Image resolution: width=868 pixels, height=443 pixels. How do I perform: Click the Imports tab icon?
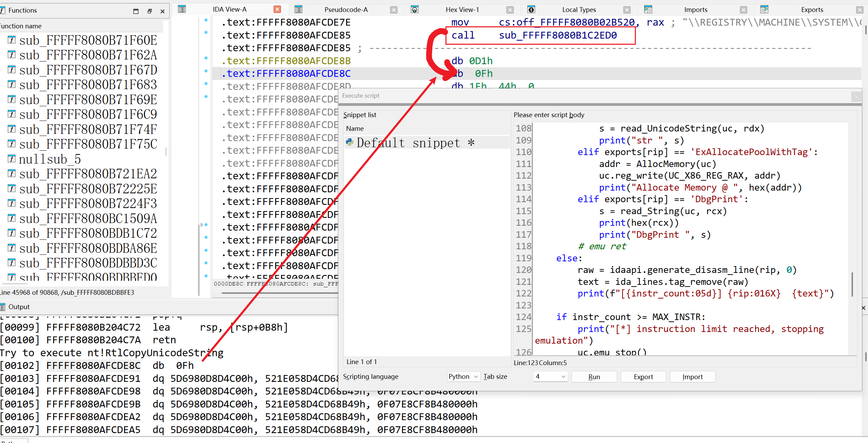[x=648, y=10]
